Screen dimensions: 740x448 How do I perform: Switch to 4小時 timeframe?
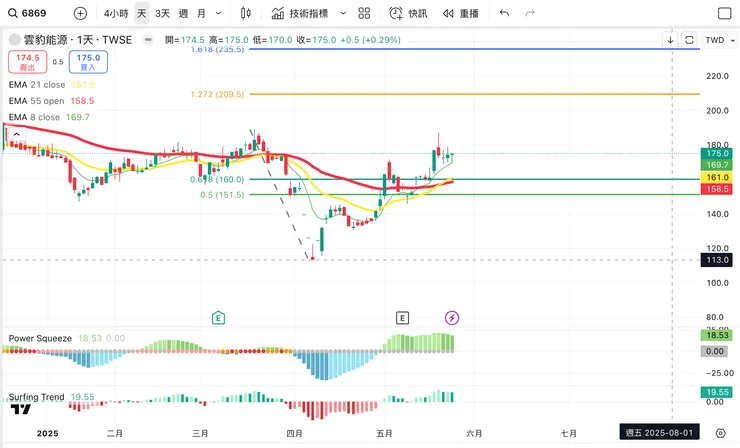pyautogui.click(x=116, y=13)
